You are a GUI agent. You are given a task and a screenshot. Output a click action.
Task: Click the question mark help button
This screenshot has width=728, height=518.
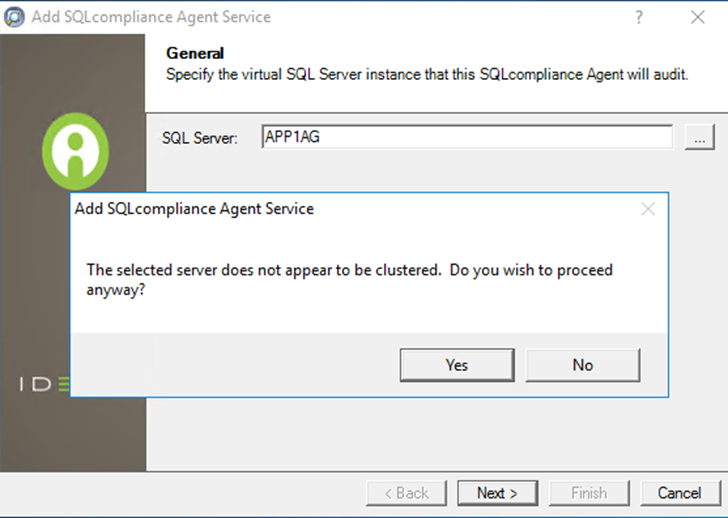click(639, 17)
